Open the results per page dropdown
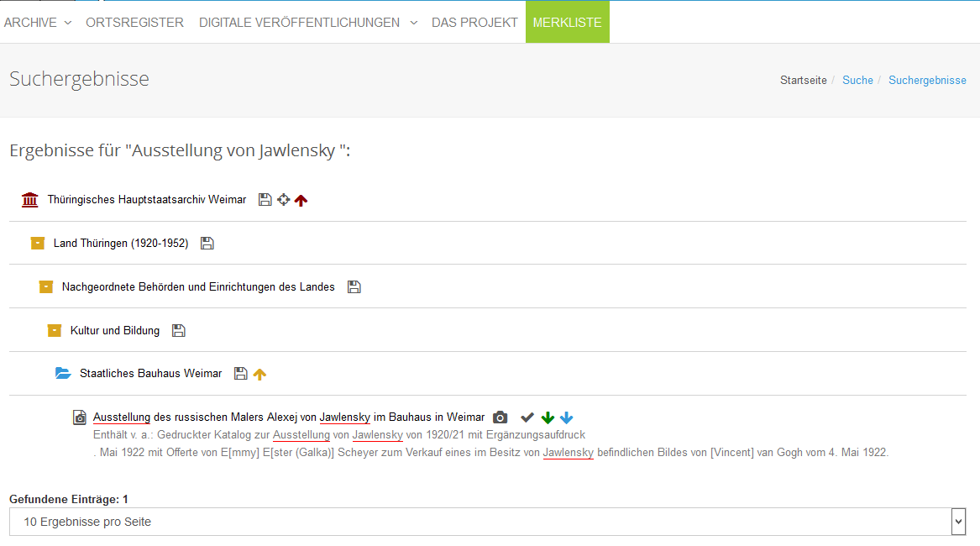Screen dimensions: 980x546 [x=487, y=522]
